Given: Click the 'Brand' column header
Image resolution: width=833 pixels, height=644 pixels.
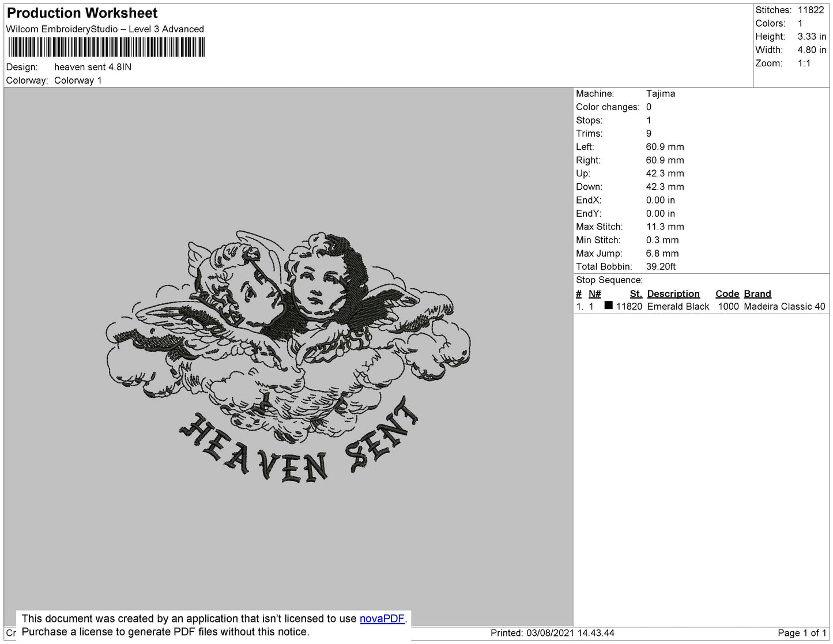Looking at the screenshot, I should [757, 293].
